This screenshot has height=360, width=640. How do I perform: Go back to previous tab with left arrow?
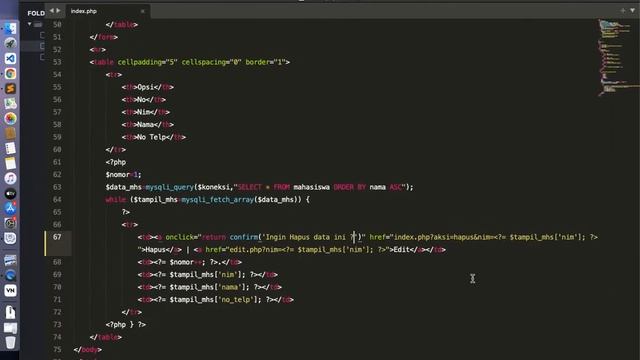pyautogui.click(x=51, y=11)
